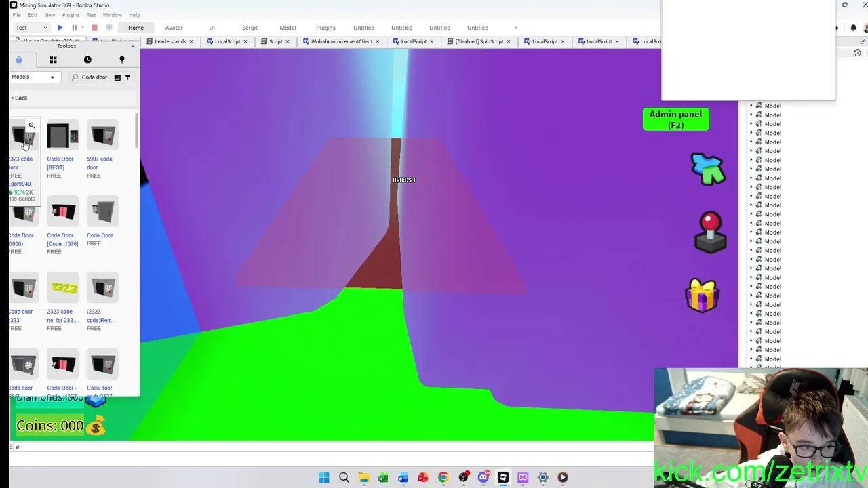Click the Code door search field
868x488 pixels.
click(94, 77)
